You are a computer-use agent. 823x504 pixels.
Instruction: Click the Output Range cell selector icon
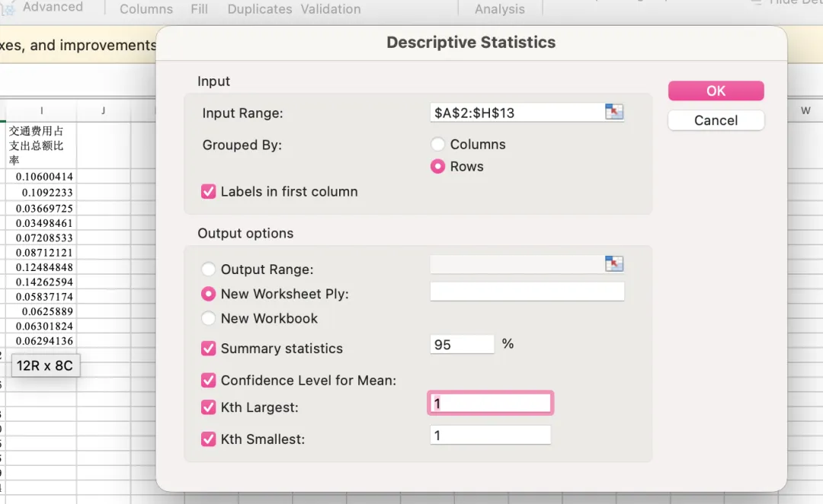coord(614,264)
